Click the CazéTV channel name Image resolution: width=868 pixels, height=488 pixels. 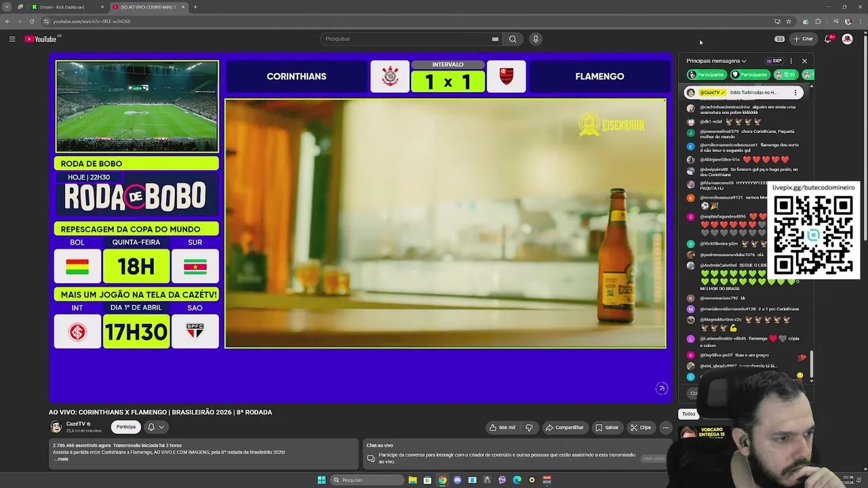point(75,424)
